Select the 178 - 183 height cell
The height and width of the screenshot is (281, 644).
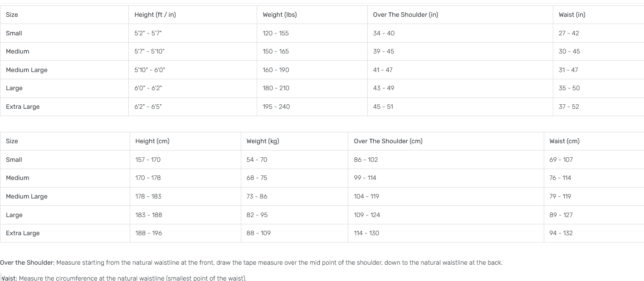(185, 196)
